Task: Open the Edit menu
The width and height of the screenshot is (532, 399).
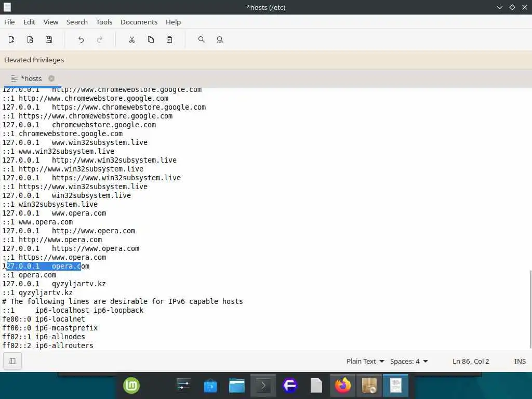Action: (29, 22)
